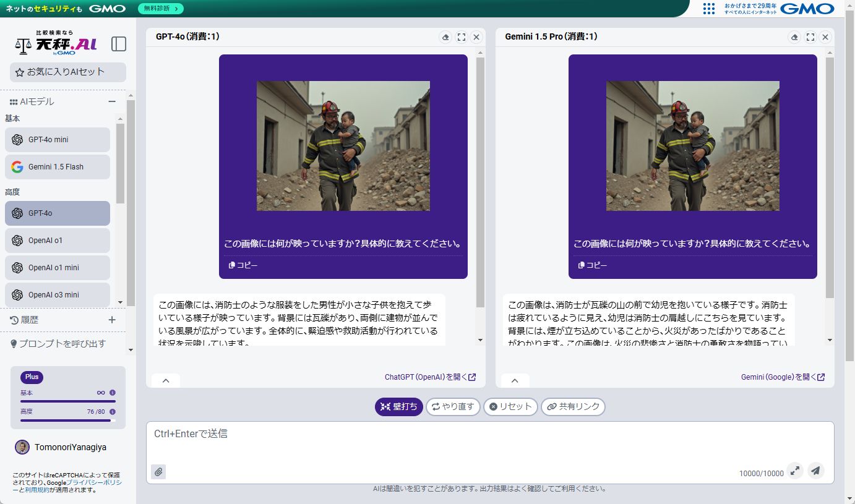The image size is (855, 504).
Task: Select the Gemini 1.5 Flash model
Action: (57, 166)
